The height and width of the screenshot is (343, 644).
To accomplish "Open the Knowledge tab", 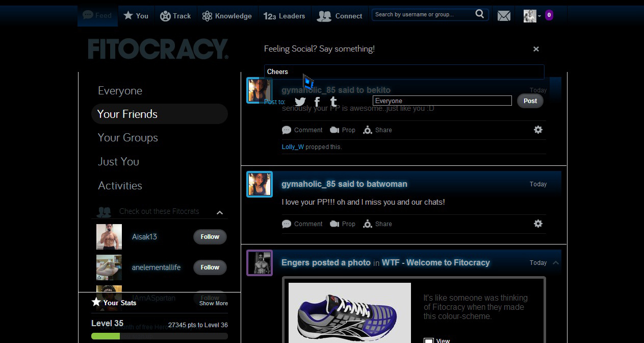I will tap(227, 16).
